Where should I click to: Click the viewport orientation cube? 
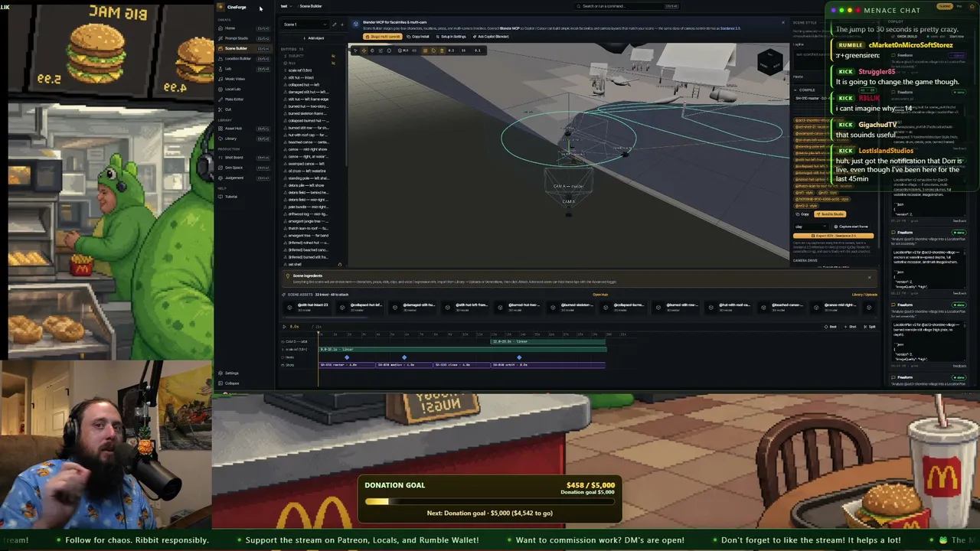click(770, 62)
